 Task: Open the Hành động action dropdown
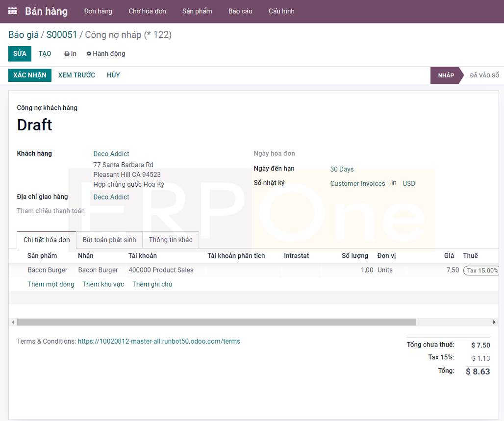106,54
